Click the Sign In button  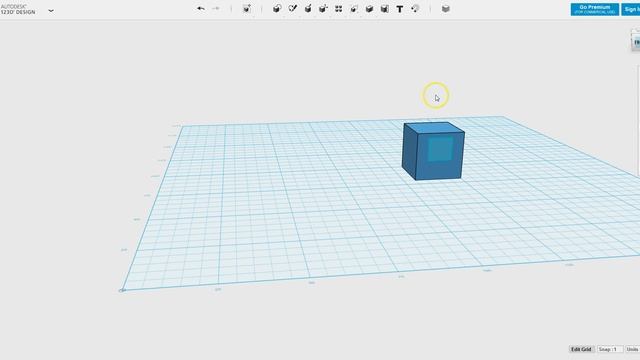pyautogui.click(x=631, y=9)
